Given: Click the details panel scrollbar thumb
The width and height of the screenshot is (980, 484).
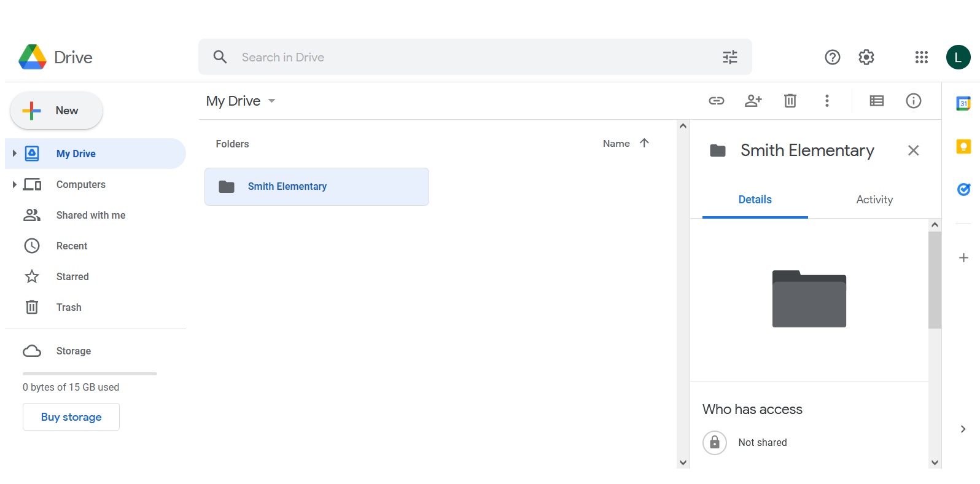Looking at the screenshot, I should [935, 280].
